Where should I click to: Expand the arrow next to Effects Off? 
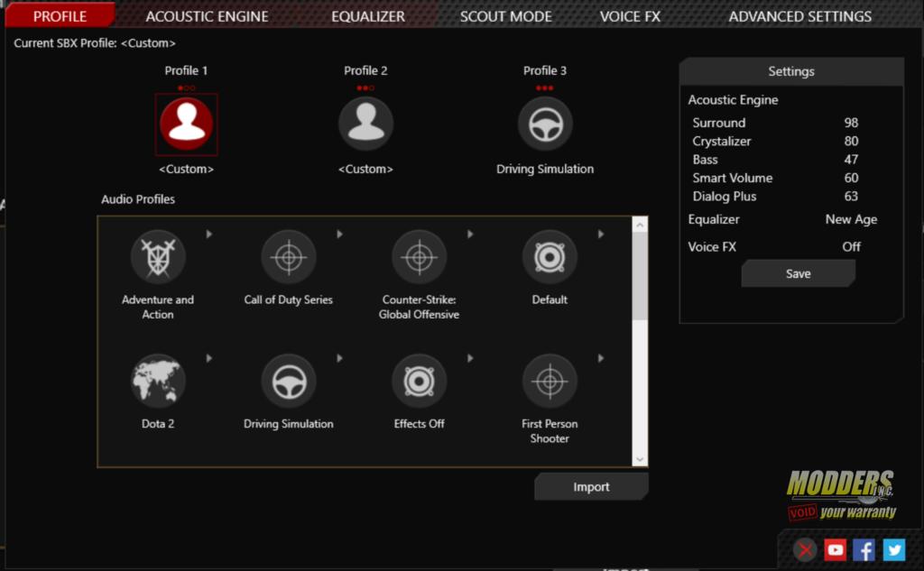tap(470, 358)
